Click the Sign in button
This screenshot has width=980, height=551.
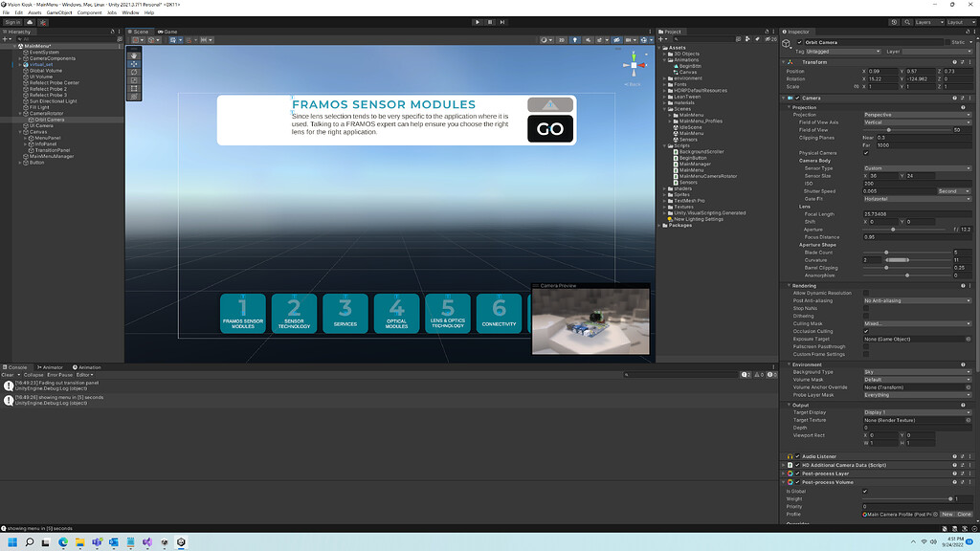(x=12, y=22)
